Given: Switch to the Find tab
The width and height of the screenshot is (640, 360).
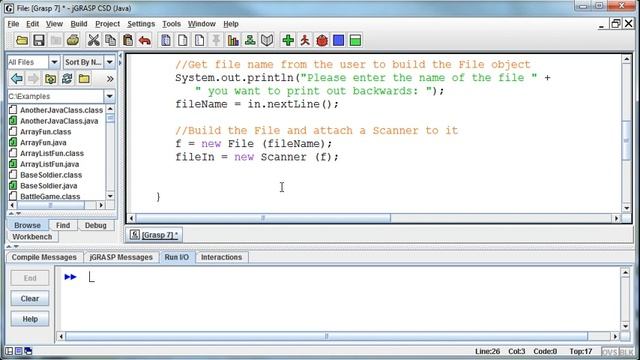Looking at the screenshot, I should [63, 225].
